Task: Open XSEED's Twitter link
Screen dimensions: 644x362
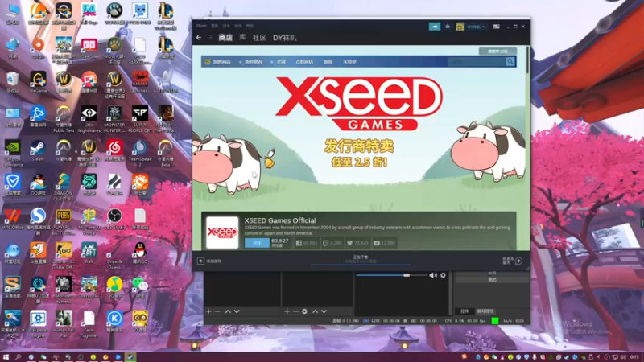Action: click(357, 243)
